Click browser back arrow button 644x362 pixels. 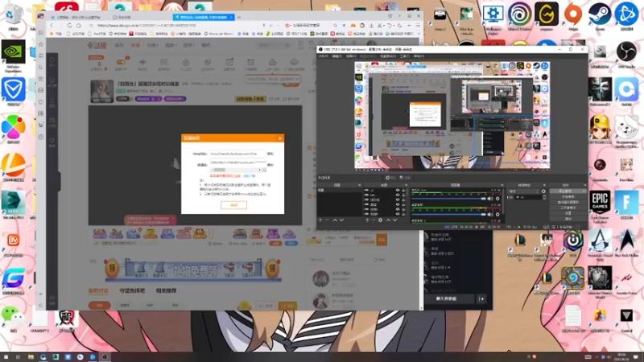click(x=52, y=26)
